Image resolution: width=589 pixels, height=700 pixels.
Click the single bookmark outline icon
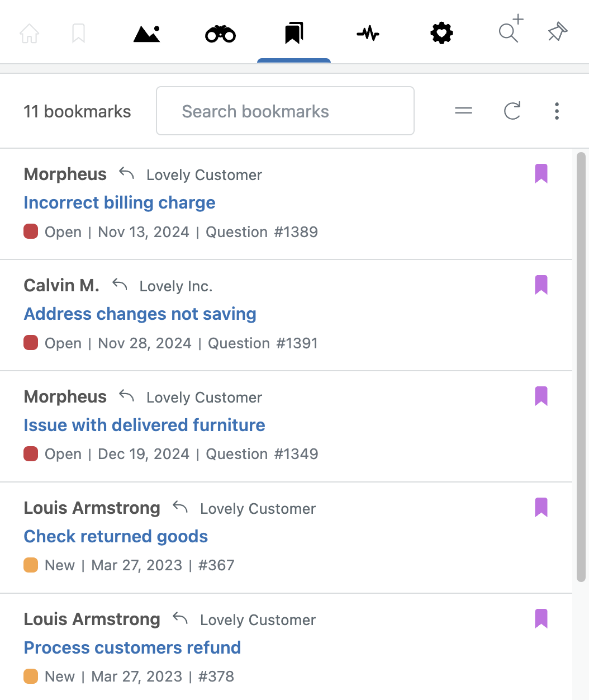79,34
